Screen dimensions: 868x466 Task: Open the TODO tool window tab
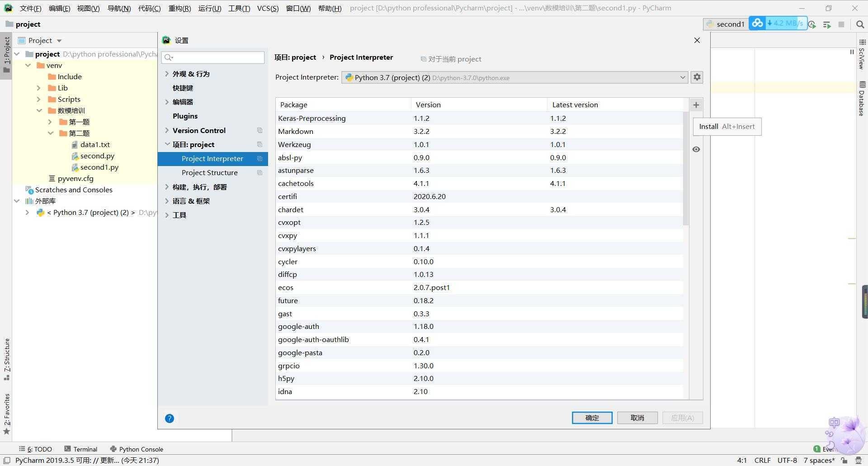click(35, 449)
